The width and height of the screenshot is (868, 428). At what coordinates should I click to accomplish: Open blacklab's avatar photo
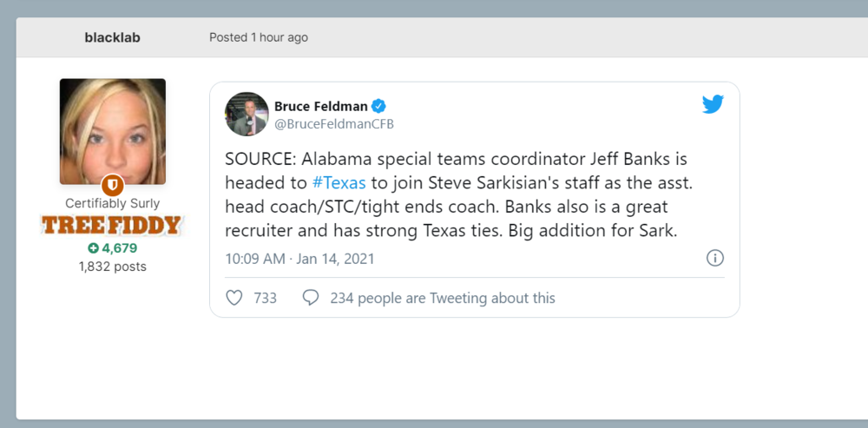pyautogui.click(x=113, y=131)
